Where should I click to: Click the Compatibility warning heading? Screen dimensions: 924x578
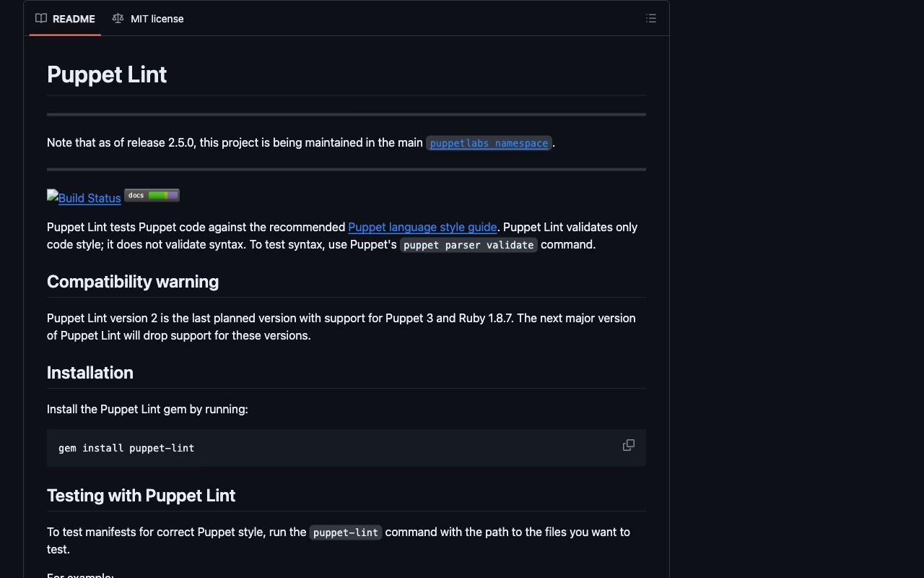point(133,282)
